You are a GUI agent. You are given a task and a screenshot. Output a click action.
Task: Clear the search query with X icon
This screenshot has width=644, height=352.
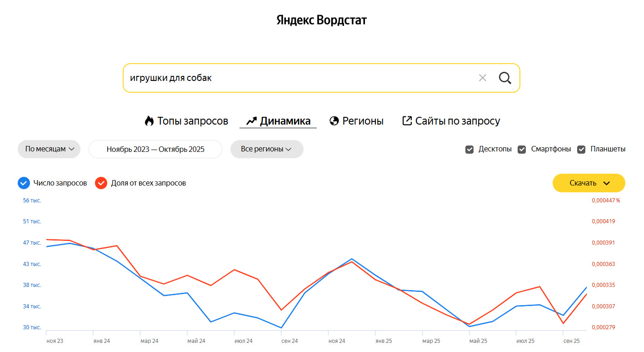pos(482,78)
